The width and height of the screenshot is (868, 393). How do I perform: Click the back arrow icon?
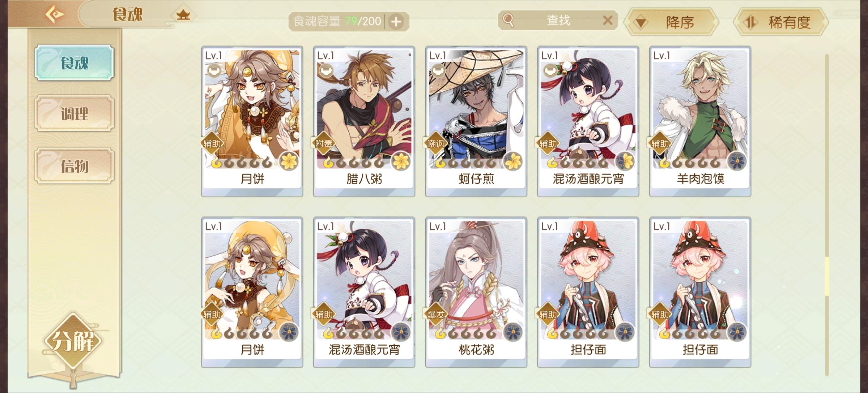54,14
